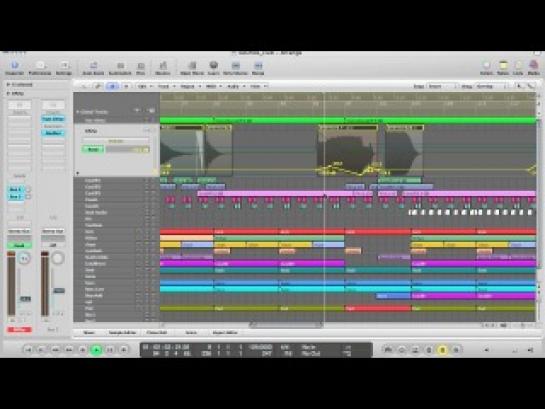Viewport: 545px width, 409px height.
Task: Open the Inspector from the toolbar
Action: (x=15, y=68)
